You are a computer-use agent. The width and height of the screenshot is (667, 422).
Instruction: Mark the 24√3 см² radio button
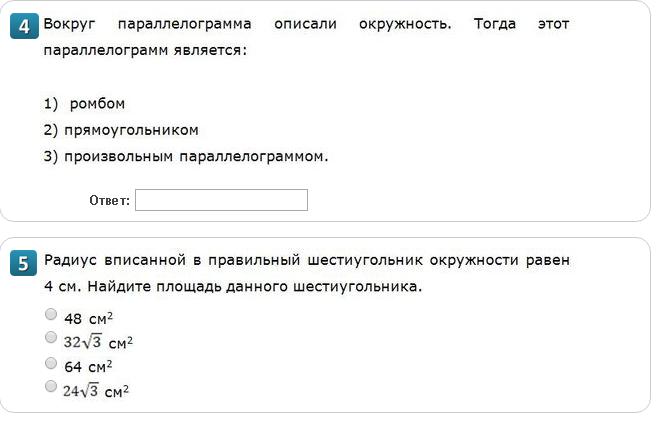[51, 386]
